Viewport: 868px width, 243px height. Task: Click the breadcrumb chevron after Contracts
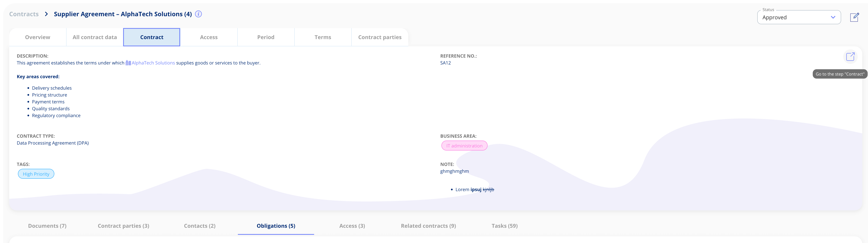(x=47, y=14)
